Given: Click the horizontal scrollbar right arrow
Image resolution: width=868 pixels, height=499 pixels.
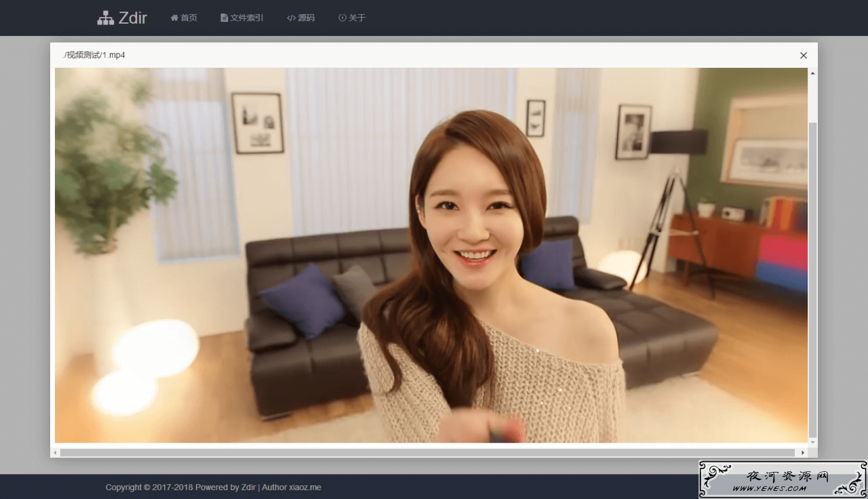Looking at the screenshot, I should coord(803,452).
